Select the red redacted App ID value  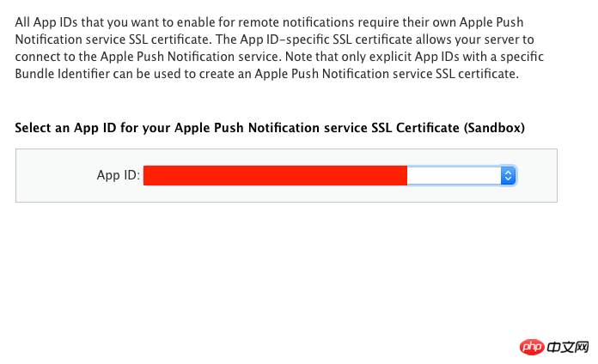(x=275, y=175)
